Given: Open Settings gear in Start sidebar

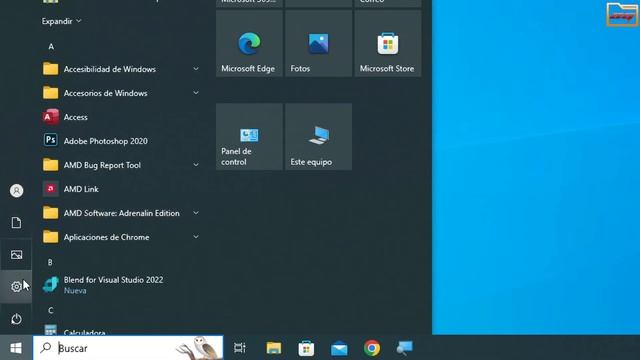Looking at the screenshot, I should click(16, 287).
